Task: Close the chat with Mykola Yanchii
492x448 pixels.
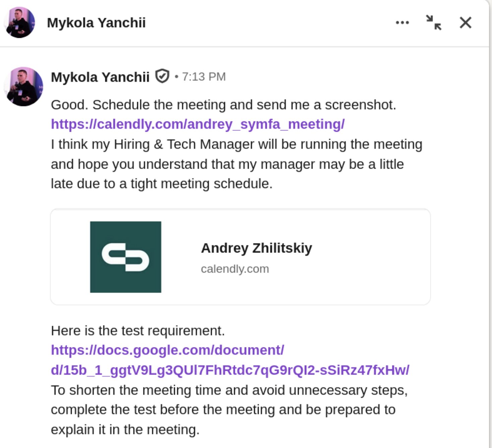Action: pos(466,23)
